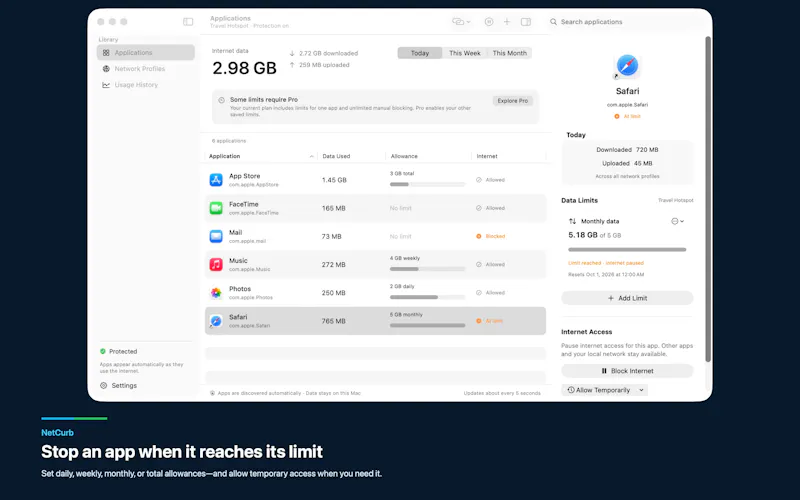Click the Music app icon
Viewport: 800px width, 500px height.
pyautogui.click(x=216, y=264)
